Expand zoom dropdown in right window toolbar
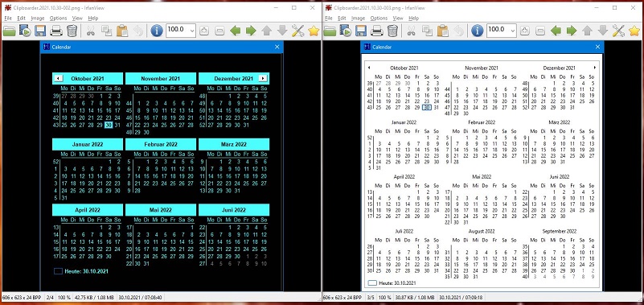The width and height of the screenshot is (644, 305). click(513, 31)
